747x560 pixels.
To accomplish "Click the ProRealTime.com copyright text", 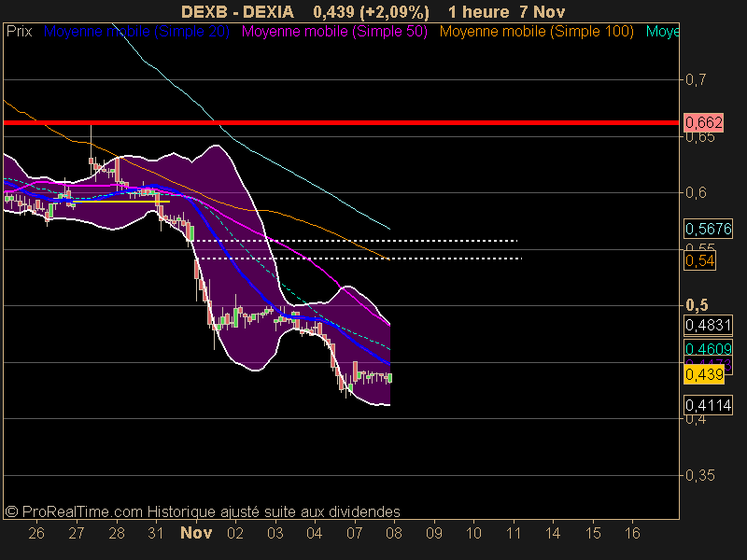I will point(203,511).
